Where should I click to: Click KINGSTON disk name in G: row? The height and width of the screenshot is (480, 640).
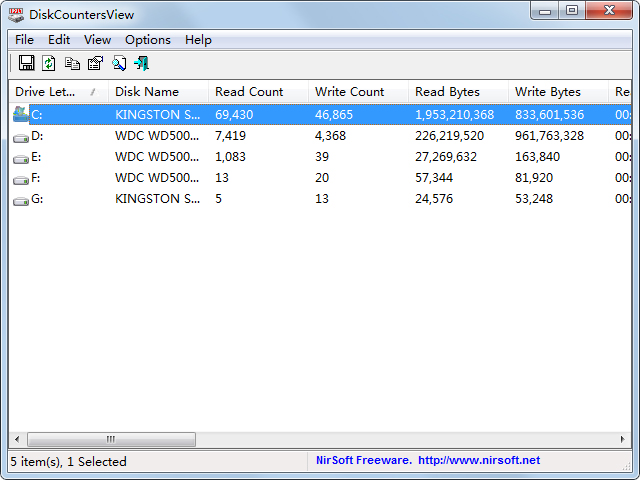point(158,199)
